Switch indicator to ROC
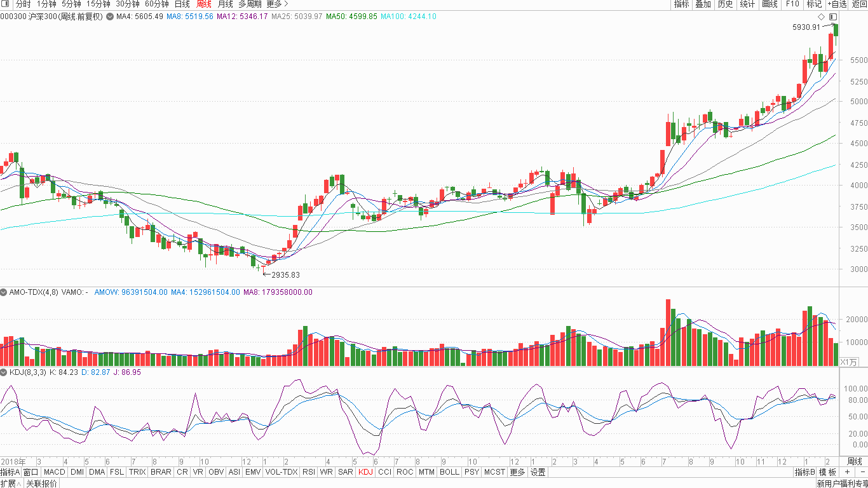 tap(405, 472)
